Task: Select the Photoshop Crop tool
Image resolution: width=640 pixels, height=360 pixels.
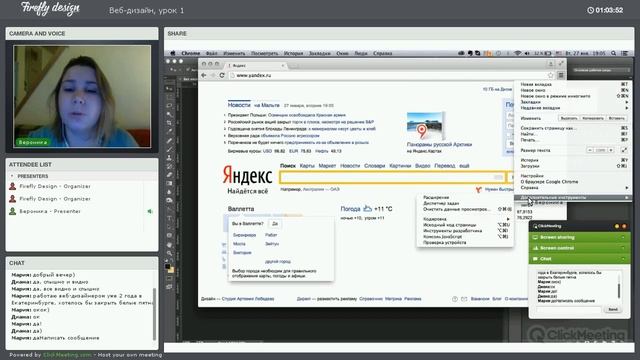Action: pyautogui.click(x=169, y=123)
